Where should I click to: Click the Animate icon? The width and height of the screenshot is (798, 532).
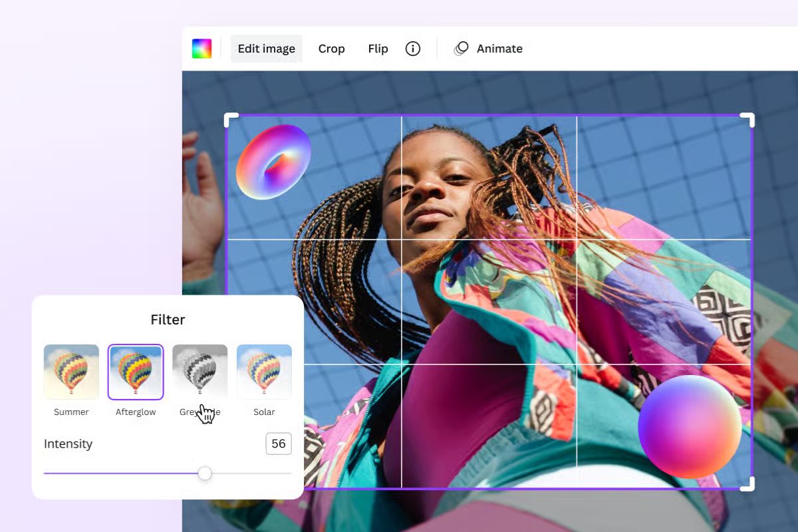tap(460, 48)
